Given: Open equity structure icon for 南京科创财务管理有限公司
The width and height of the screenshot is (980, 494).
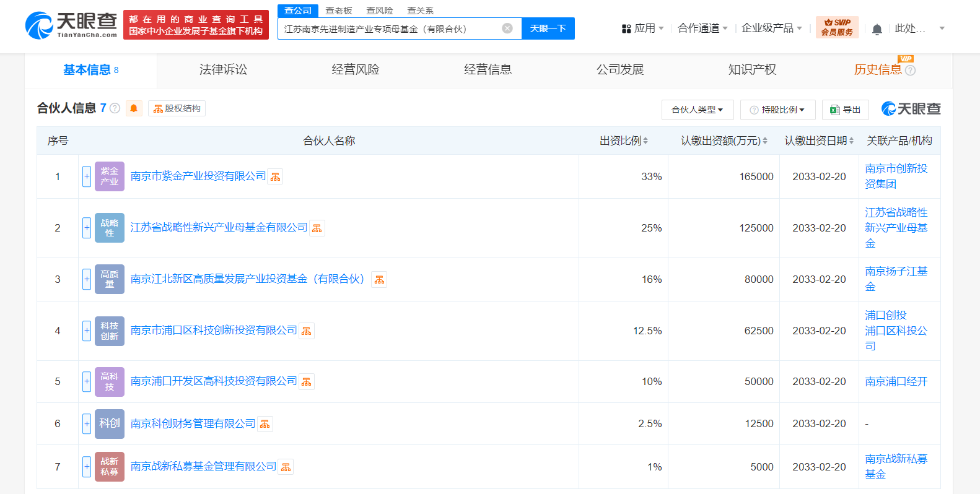Looking at the screenshot, I should point(265,424).
